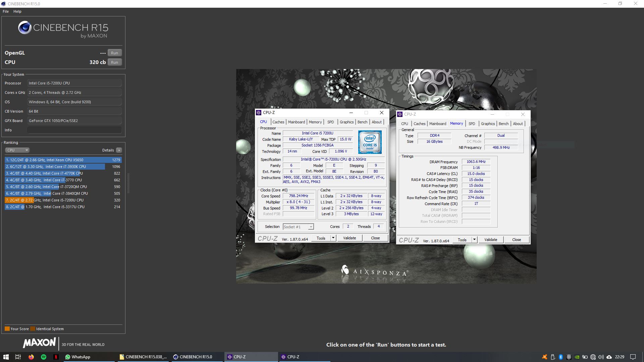Open the Bench tab in left CPU-Z window
The image size is (644, 362).
(x=362, y=122)
